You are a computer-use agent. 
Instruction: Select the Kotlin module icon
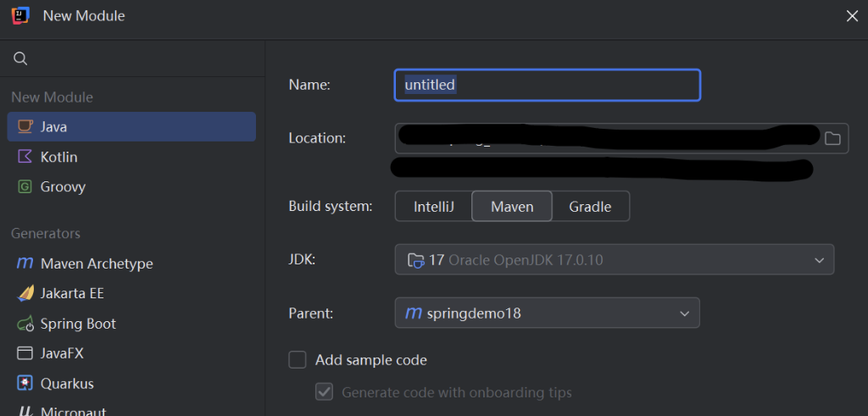[x=25, y=157]
